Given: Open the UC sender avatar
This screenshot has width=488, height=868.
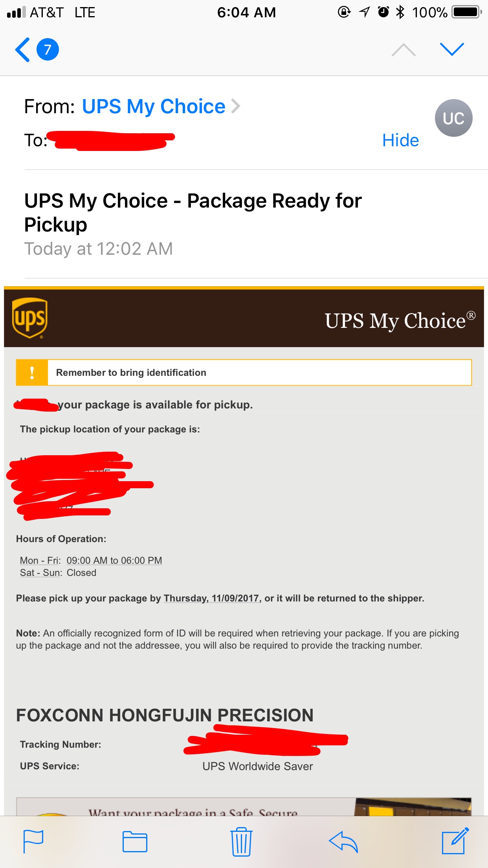Looking at the screenshot, I should (x=453, y=118).
